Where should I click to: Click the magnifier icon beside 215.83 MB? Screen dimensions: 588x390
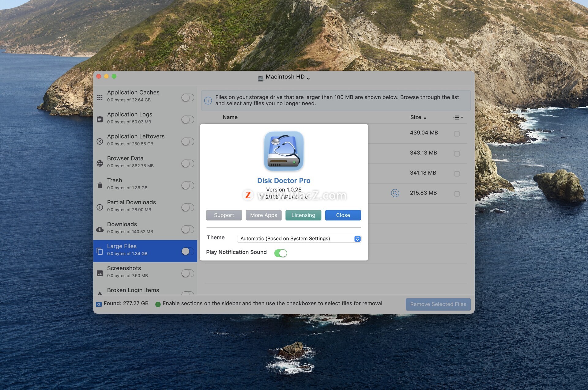tap(395, 193)
